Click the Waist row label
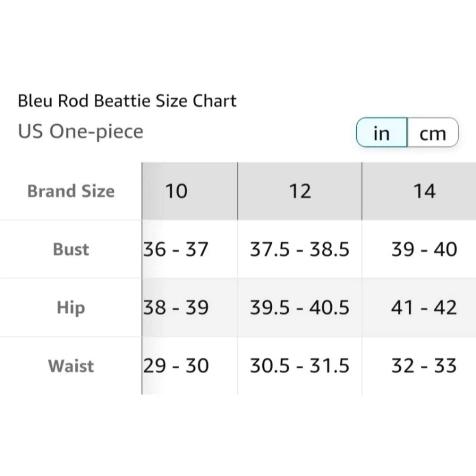Viewport: 476px width, 476px height. [71, 366]
